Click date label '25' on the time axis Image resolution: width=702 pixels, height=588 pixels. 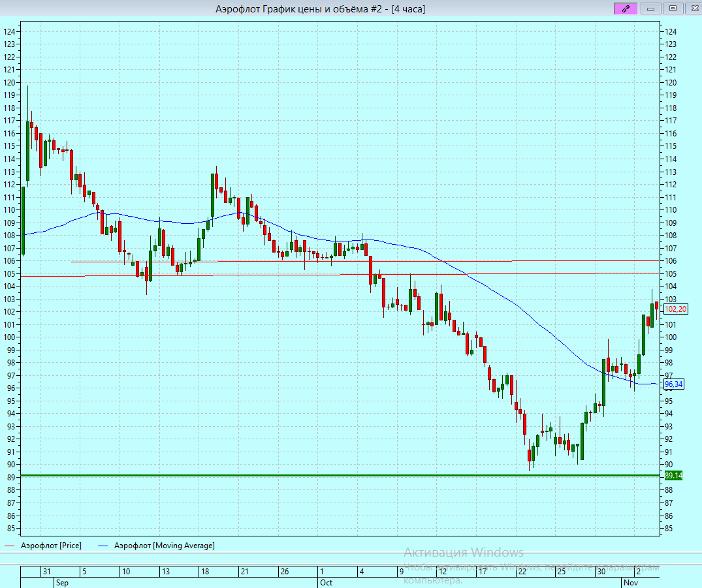click(562, 572)
